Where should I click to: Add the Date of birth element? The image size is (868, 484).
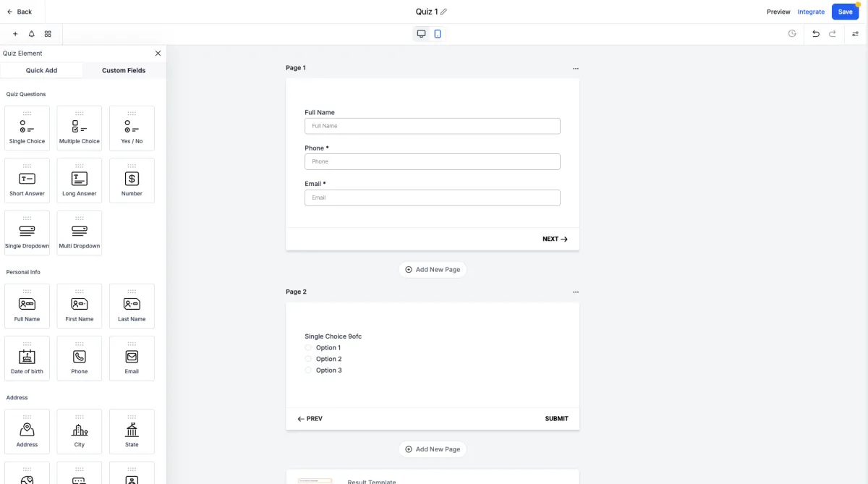(27, 358)
